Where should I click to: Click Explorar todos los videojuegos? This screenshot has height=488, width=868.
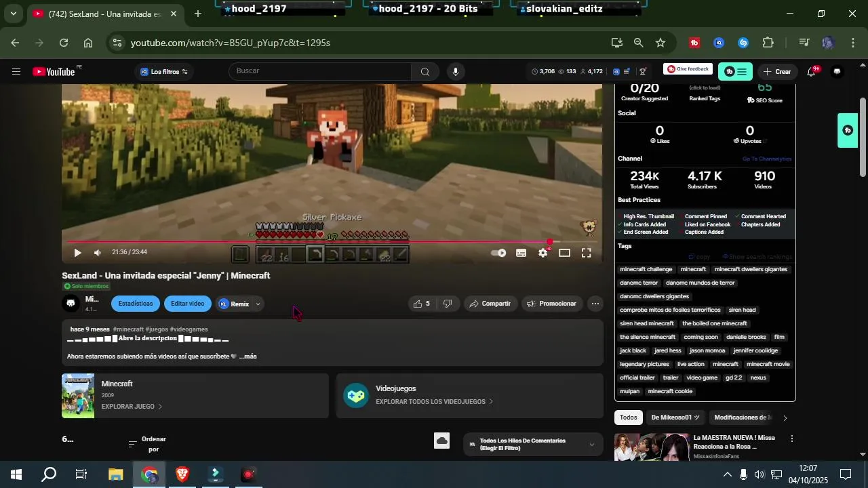(434, 402)
